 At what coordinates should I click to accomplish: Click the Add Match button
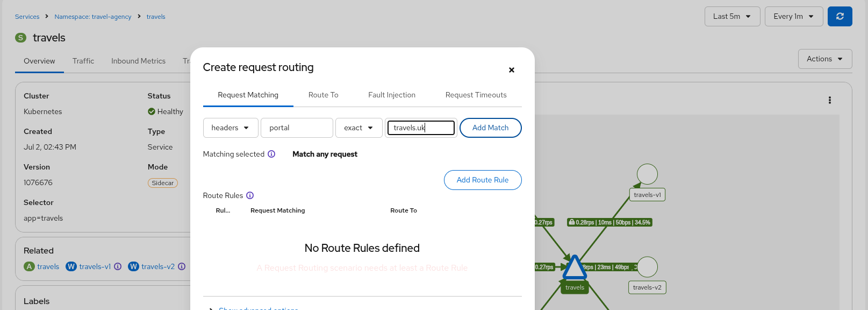(x=491, y=128)
